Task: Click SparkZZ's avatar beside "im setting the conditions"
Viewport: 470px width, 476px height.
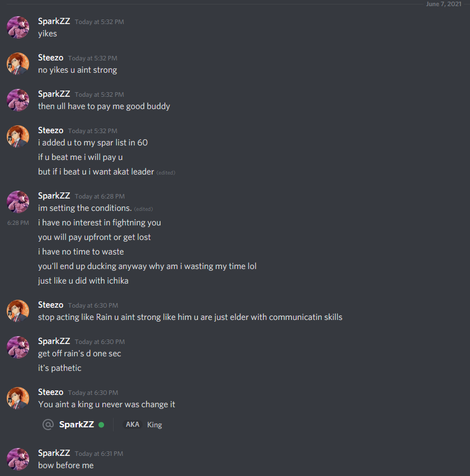Action: click(18, 202)
